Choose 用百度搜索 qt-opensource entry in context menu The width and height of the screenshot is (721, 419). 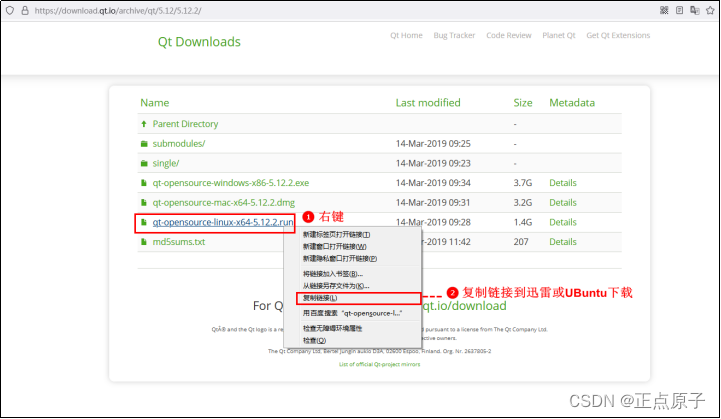point(352,313)
